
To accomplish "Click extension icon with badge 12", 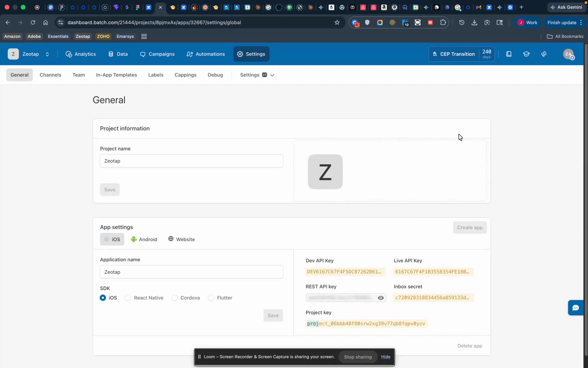I will click(x=405, y=23).
